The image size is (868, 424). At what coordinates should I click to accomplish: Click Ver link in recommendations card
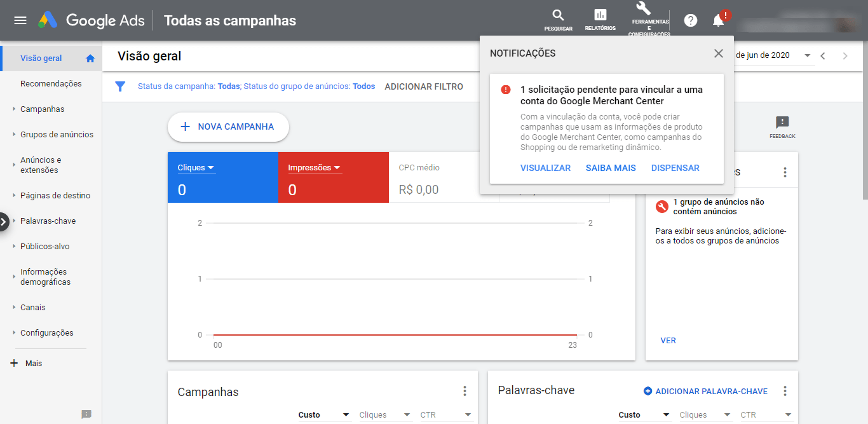[668, 341]
